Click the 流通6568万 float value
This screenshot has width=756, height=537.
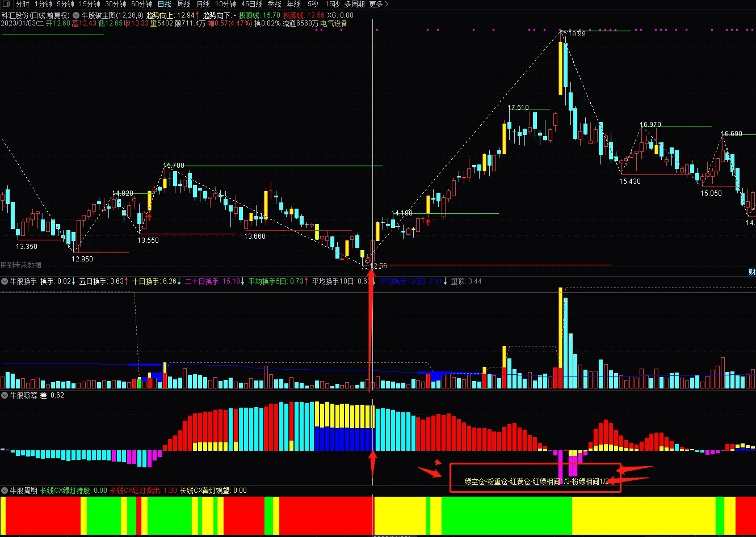tap(300, 24)
